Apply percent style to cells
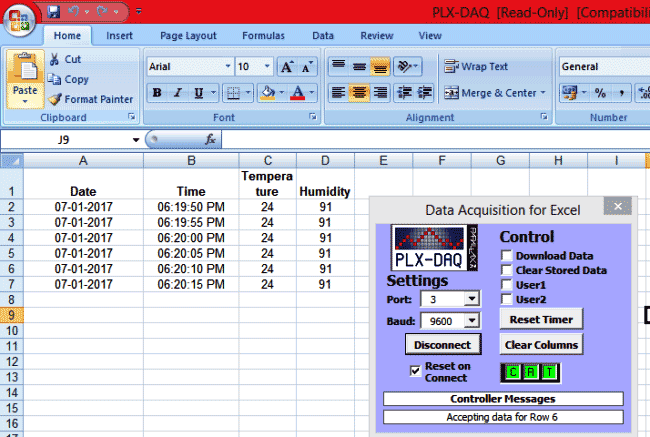This screenshot has height=437, width=650. click(600, 93)
